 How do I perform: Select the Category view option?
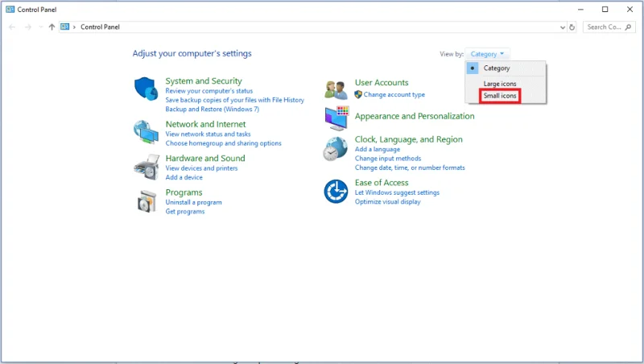[497, 68]
